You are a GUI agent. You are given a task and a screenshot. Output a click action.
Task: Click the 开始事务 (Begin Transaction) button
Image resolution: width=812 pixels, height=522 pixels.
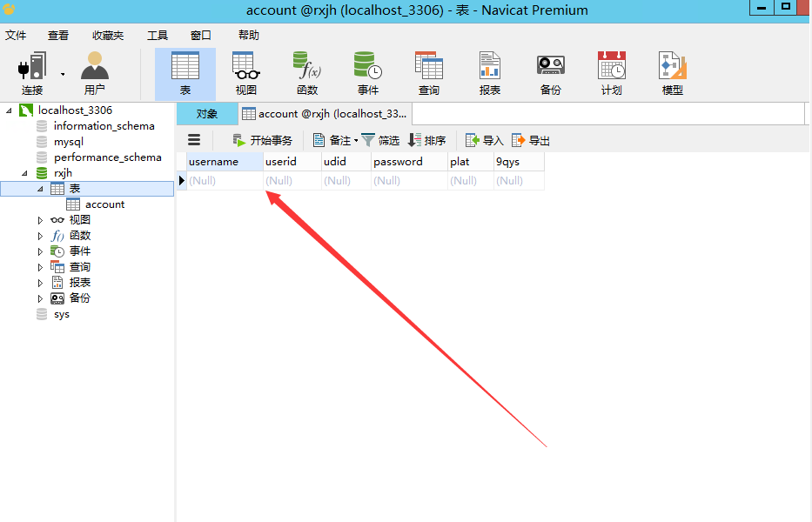coord(263,140)
